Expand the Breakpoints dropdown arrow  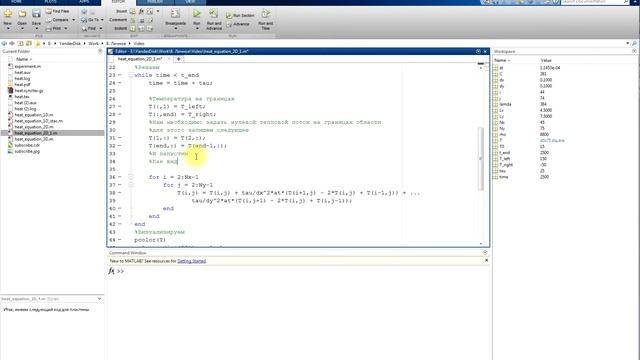click(x=176, y=29)
